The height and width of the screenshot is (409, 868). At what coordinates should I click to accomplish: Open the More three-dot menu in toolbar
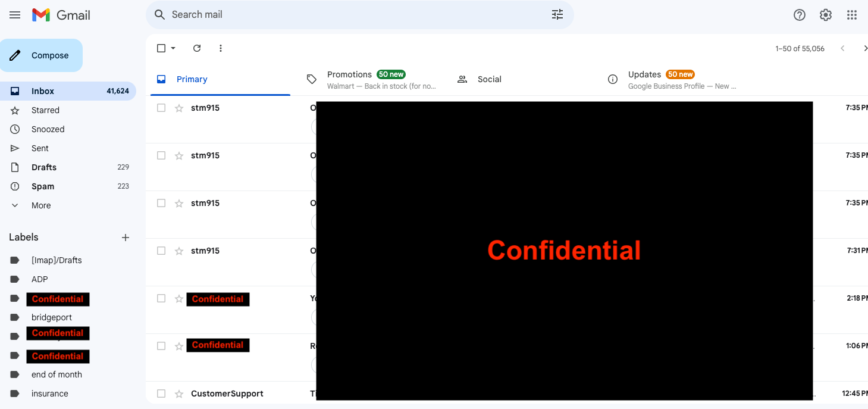pyautogui.click(x=221, y=48)
